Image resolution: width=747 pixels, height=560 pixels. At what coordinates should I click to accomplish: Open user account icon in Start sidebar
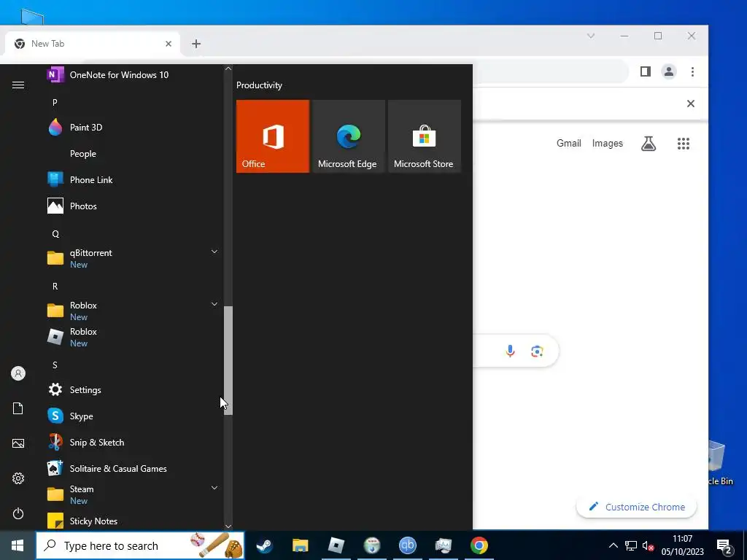click(18, 373)
